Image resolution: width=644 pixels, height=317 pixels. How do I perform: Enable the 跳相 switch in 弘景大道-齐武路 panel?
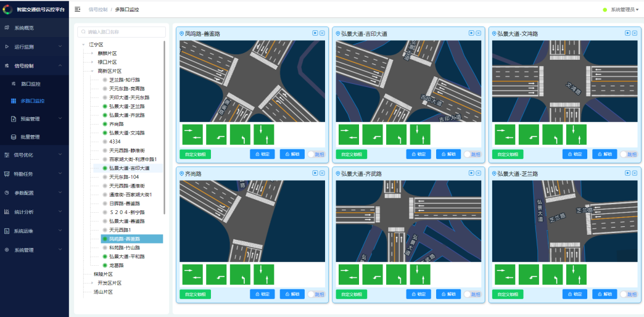[469, 295]
